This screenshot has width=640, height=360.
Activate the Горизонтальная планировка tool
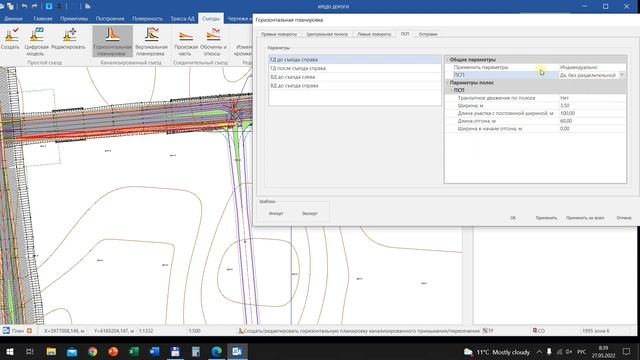(112, 41)
